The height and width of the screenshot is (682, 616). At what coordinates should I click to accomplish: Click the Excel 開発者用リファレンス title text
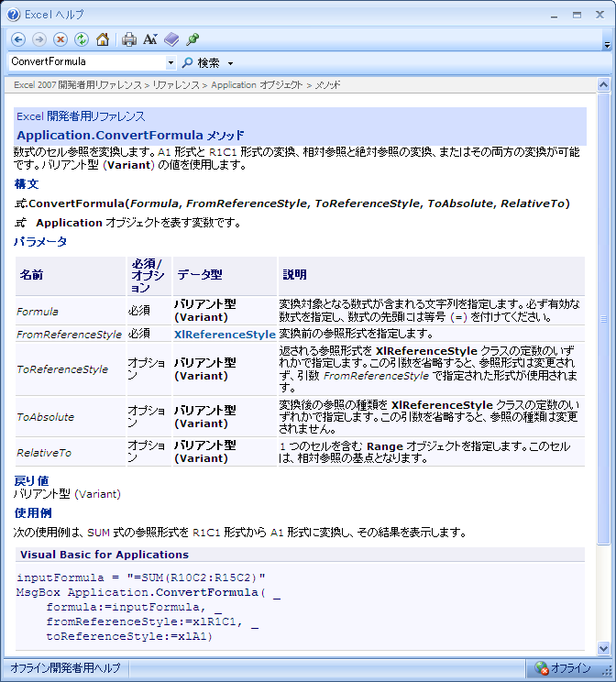click(x=81, y=116)
